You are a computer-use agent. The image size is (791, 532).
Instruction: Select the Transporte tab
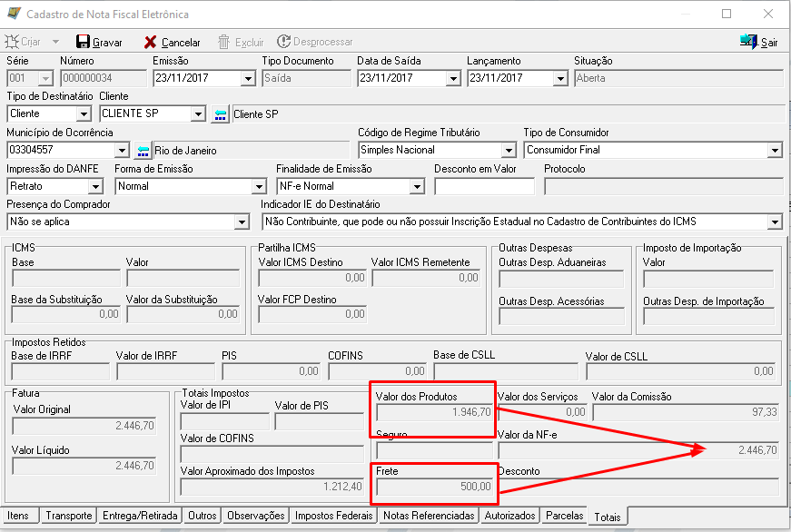[69, 516]
